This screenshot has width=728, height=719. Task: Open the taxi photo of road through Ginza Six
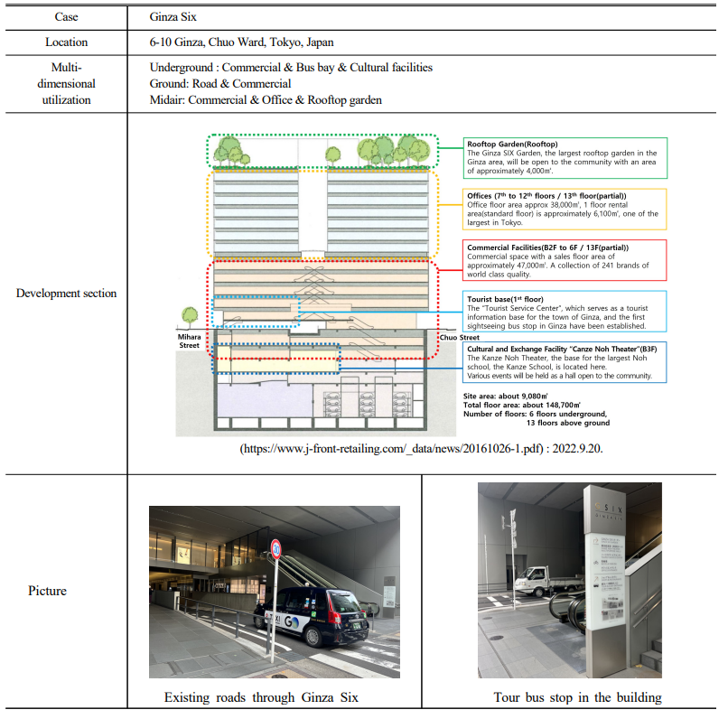click(x=275, y=592)
